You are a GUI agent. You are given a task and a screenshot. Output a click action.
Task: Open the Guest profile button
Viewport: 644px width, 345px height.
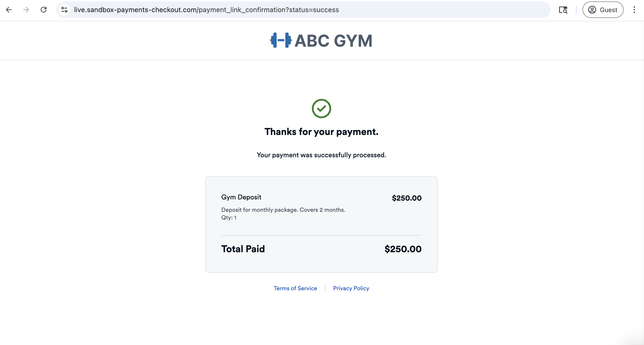tap(603, 10)
